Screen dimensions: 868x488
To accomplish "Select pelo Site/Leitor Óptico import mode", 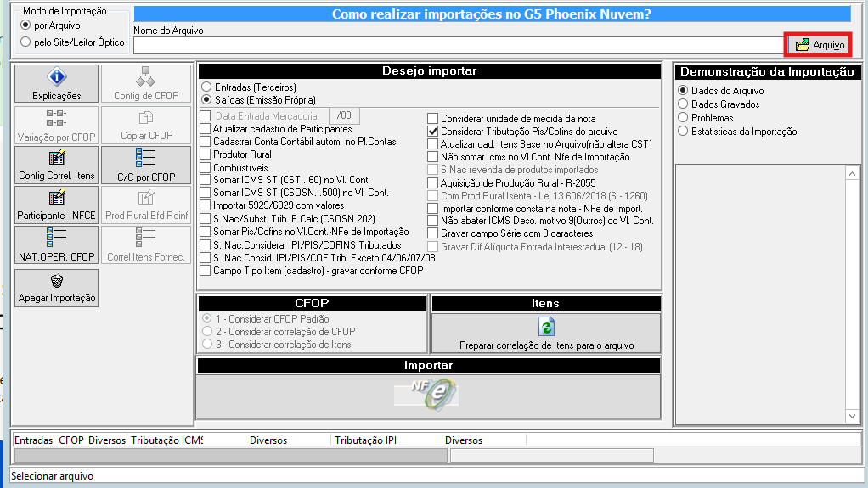I will [25, 42].
